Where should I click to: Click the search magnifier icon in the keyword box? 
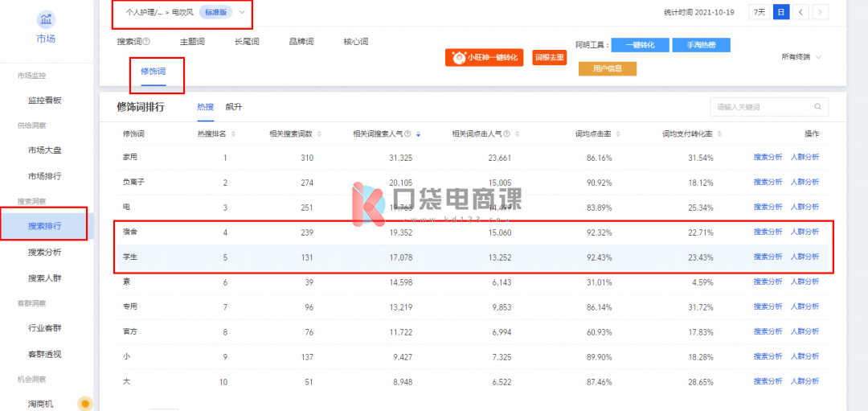[x=817, y=106]
